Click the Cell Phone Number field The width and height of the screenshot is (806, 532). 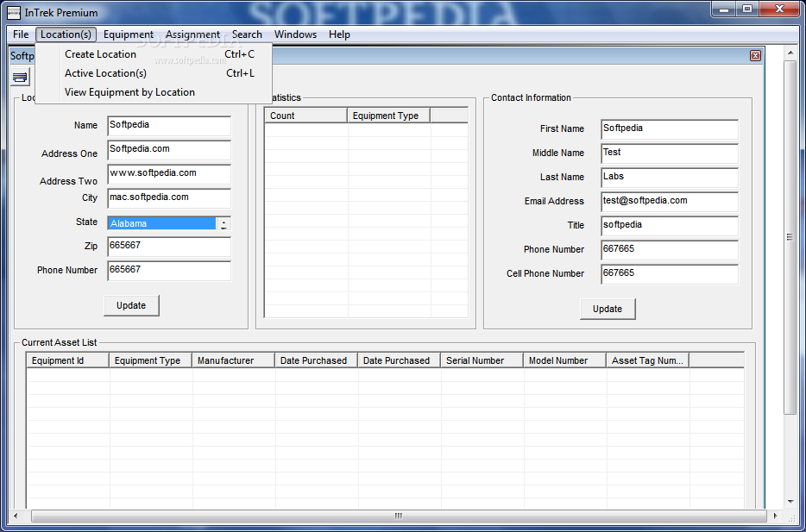[670, 274]
